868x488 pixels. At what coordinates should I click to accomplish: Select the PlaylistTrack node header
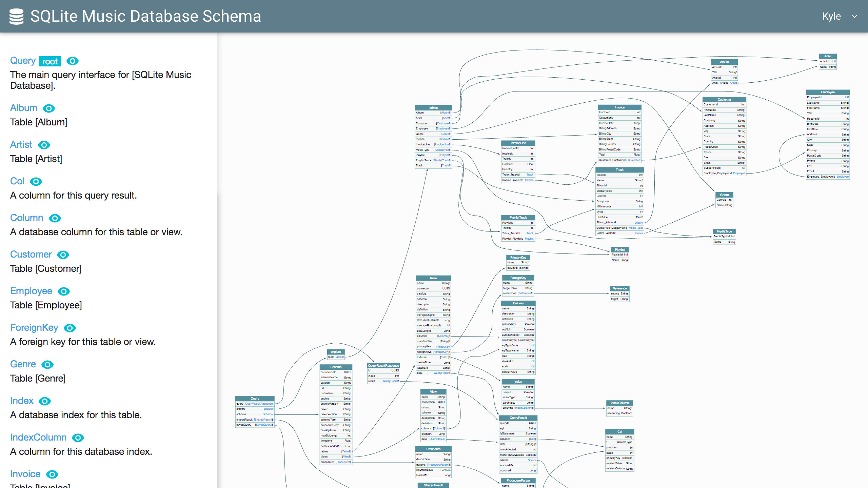click(x=518, y=217)
